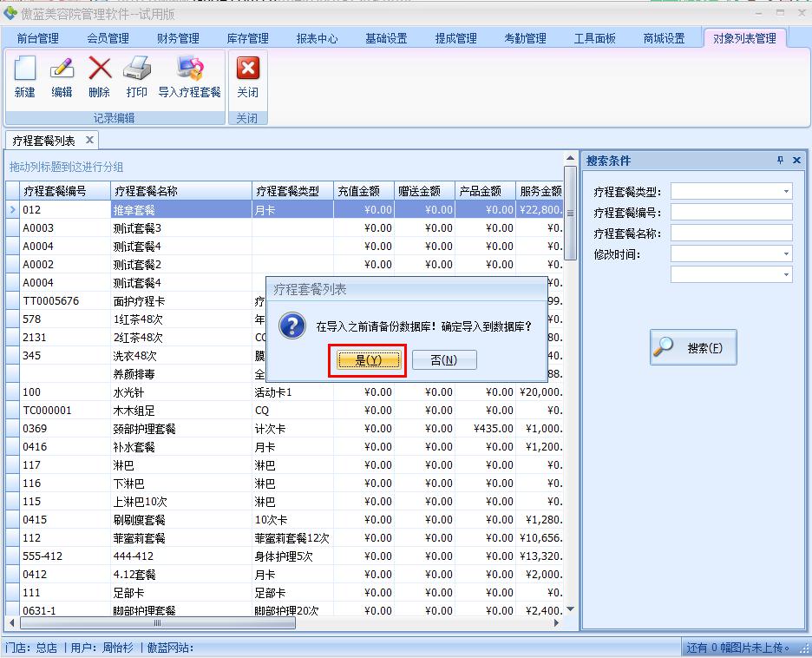Open the second 修改时间 date dropdown

[x=786, y=275]
